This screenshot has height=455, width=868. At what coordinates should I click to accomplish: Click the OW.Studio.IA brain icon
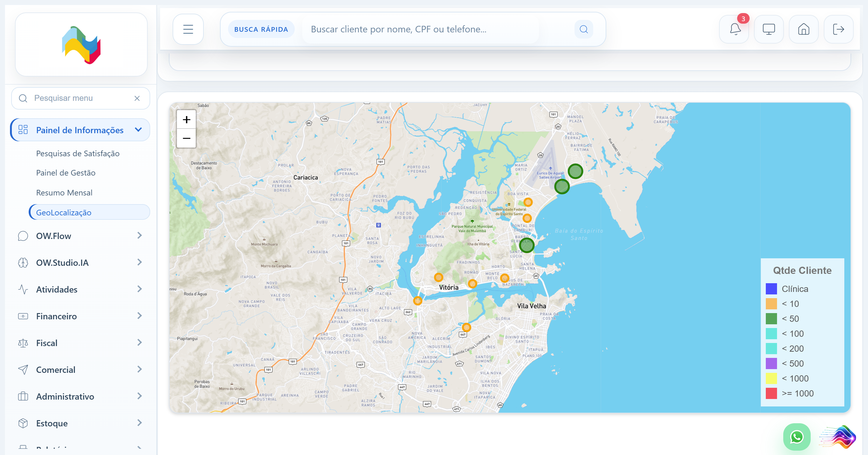click(23, 262)
